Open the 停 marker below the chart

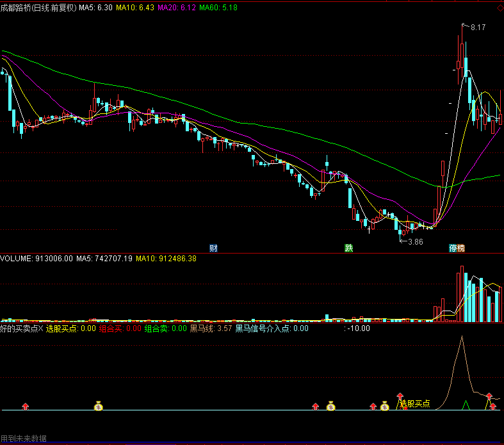(x=452, y=248)
